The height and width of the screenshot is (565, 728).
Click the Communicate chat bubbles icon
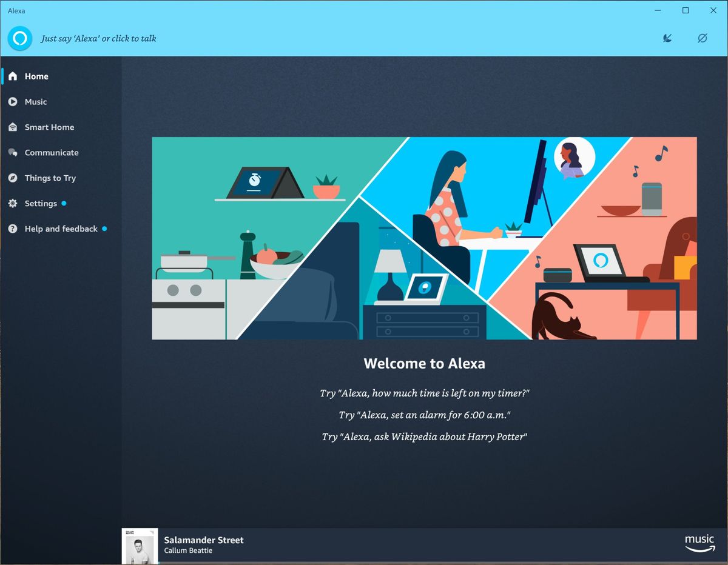[13, 153]
